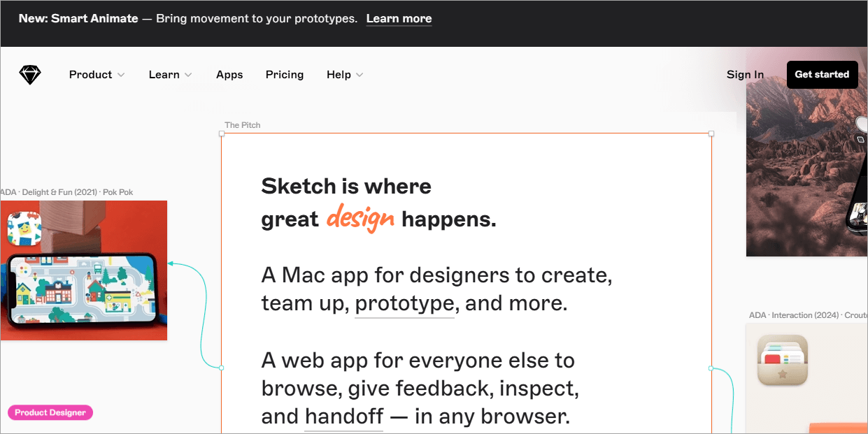Click the right-edge connector node on The Pitch frame
The width and height of the screenshot is (868, 434).
coord(711,368)
